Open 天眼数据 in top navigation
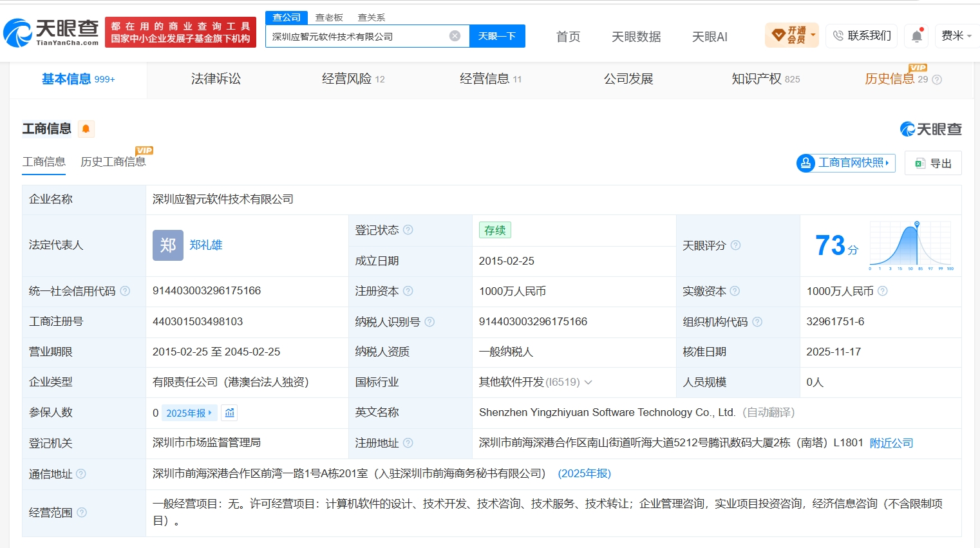Screen dimensions: 980x548 coord(636,37)
